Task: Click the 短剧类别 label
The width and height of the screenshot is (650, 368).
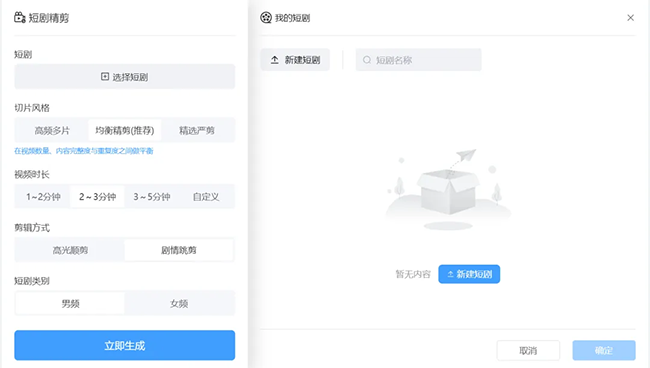Action: (x=32, y=281)
